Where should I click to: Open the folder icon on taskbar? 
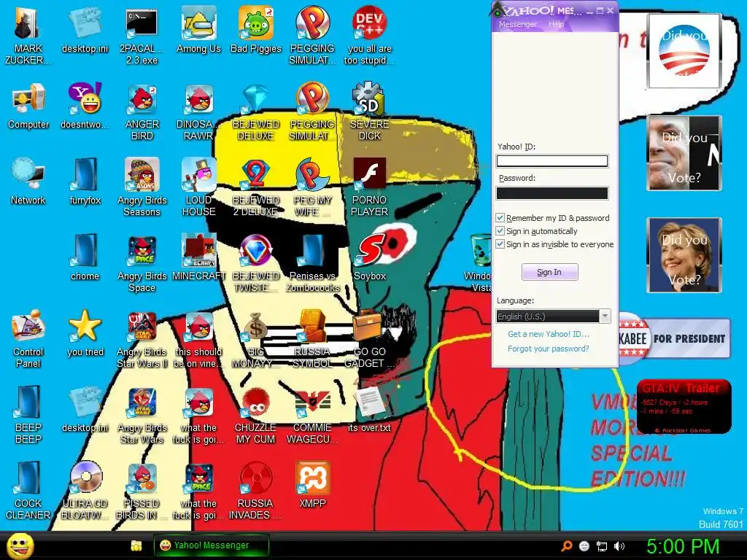point(136,545)
